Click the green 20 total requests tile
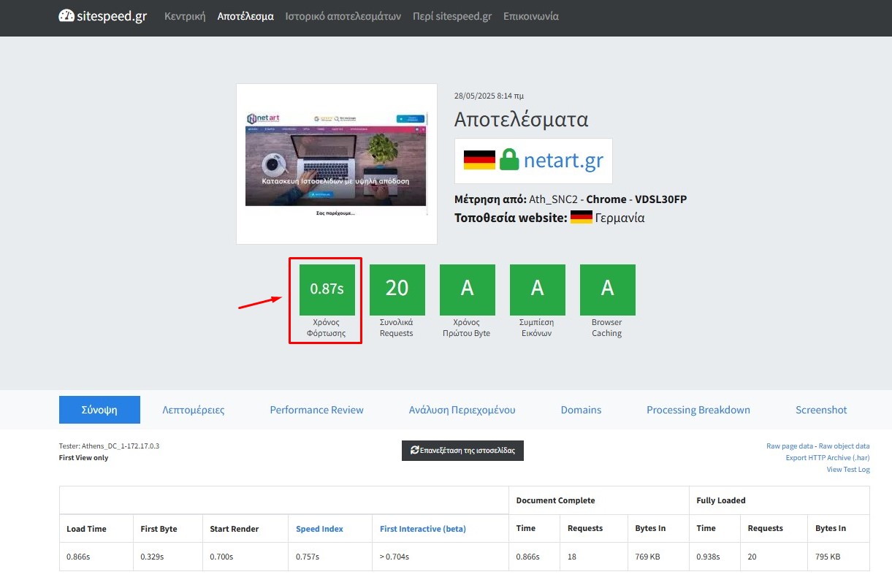The width and height of the screenshot is (892, 588). click(397, 289)
